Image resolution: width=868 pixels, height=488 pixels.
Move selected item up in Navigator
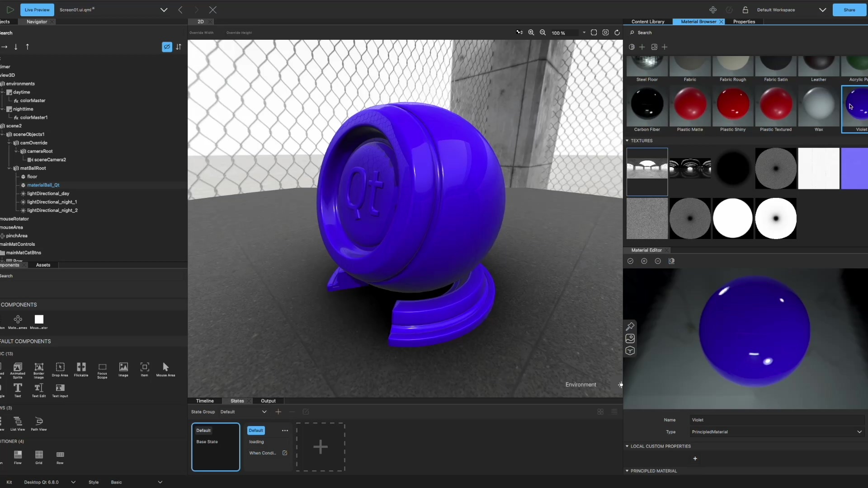coord(28,47)
